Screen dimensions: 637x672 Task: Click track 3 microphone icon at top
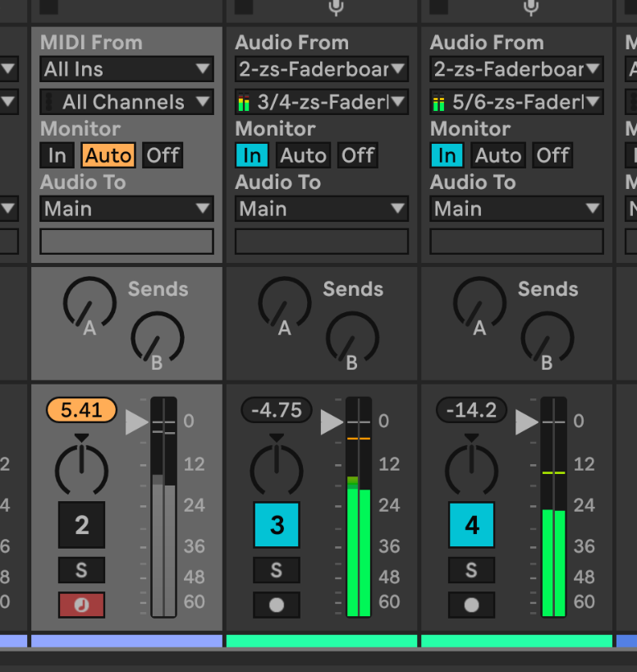(x=337, y=7)
